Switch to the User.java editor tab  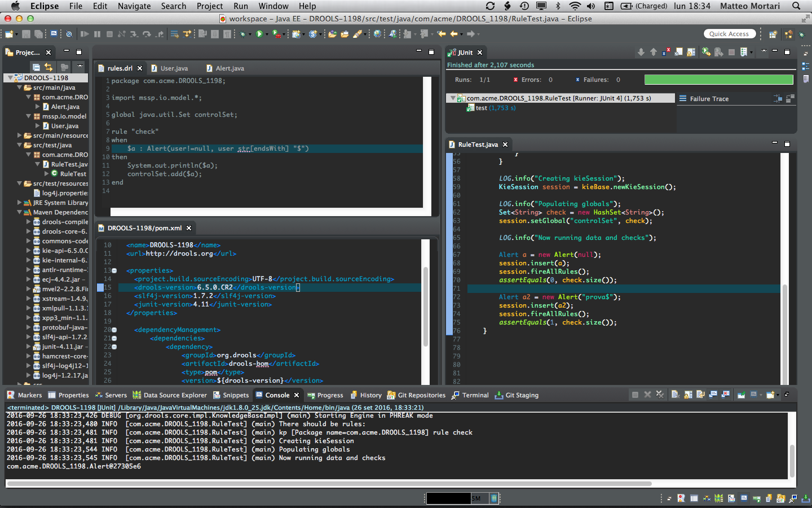[x=174, y=68]
